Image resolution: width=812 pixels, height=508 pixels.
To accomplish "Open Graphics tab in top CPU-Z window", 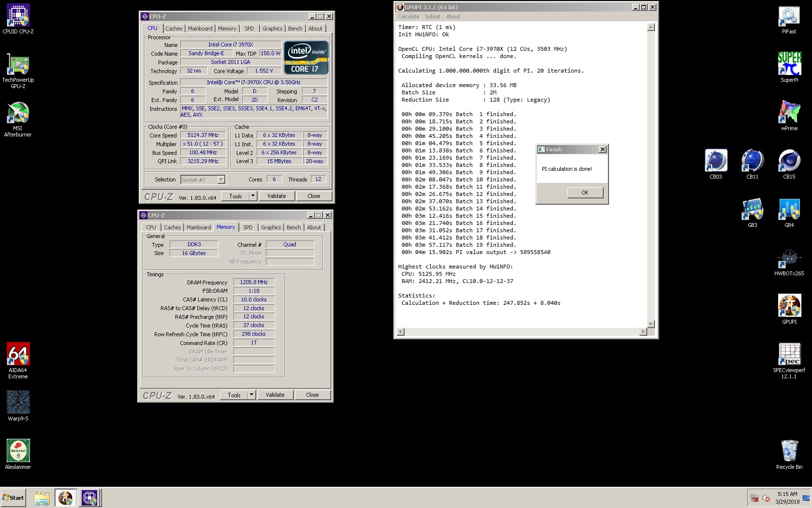I will pyautogui.click(x=273, y=29).
